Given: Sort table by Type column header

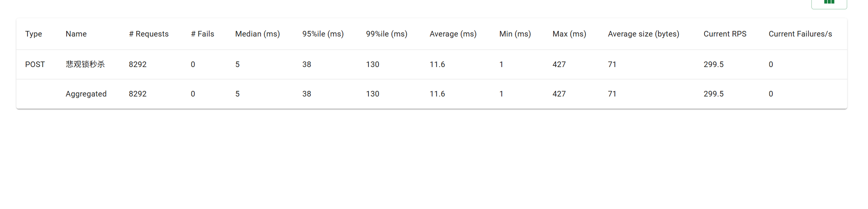Looking at the screenshot, I should 33,34.
